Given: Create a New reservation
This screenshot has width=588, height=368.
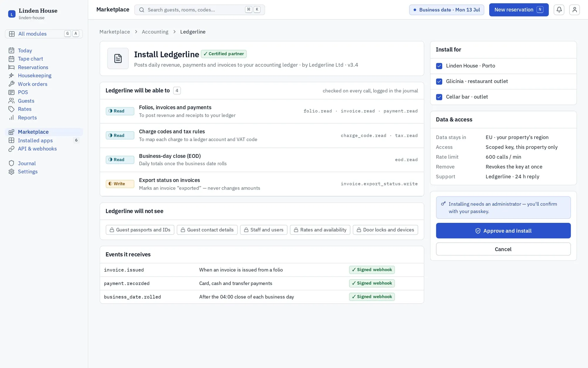Looking at the screenshot, I should (x=519, y=10).
